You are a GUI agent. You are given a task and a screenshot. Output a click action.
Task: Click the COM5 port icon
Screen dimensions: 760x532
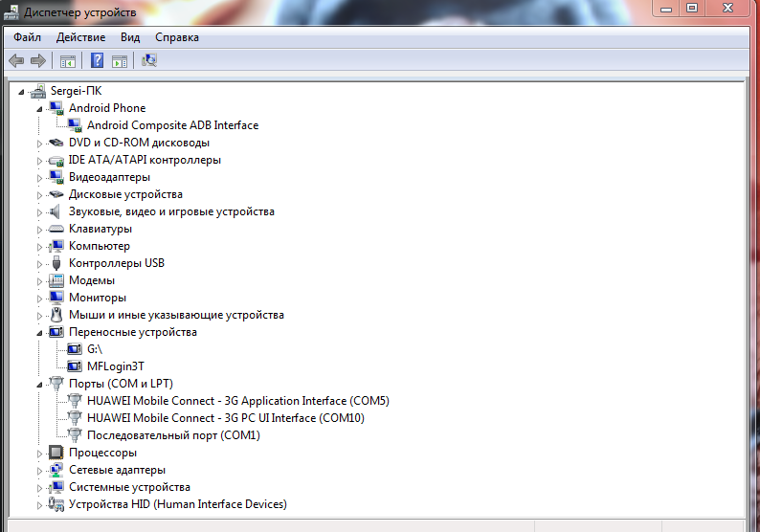pos(75,401)
